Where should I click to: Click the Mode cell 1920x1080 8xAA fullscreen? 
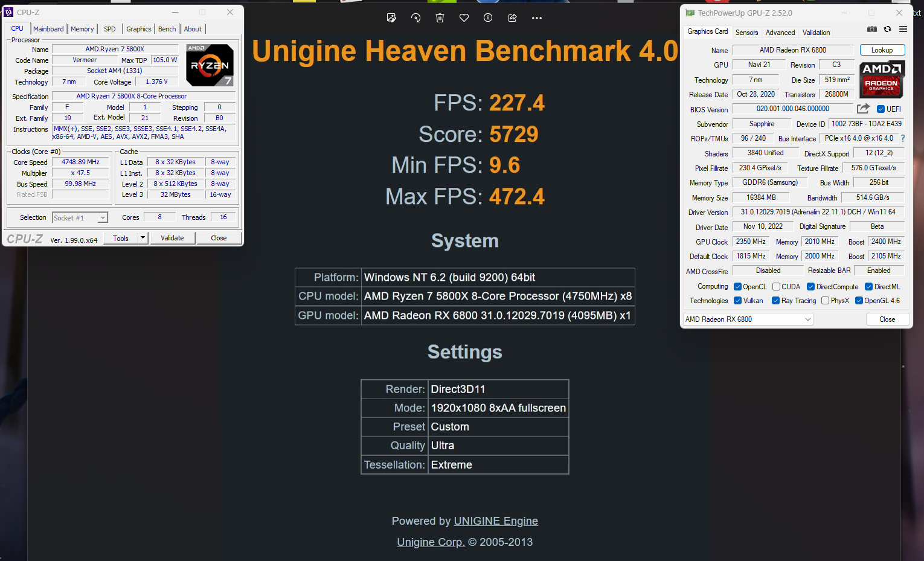coord(498,408)
